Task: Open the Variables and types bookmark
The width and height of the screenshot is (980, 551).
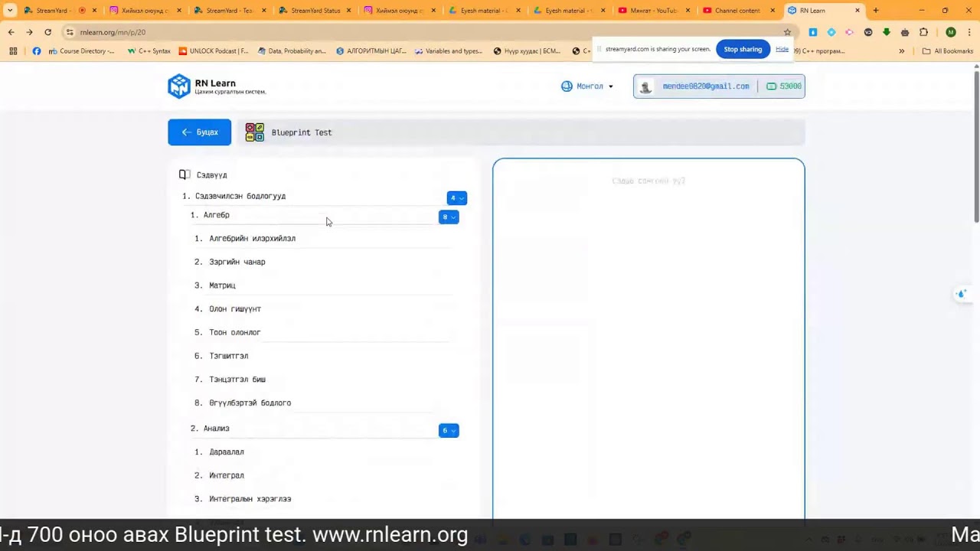Action: pyautogui.click(x=449, y=51)
